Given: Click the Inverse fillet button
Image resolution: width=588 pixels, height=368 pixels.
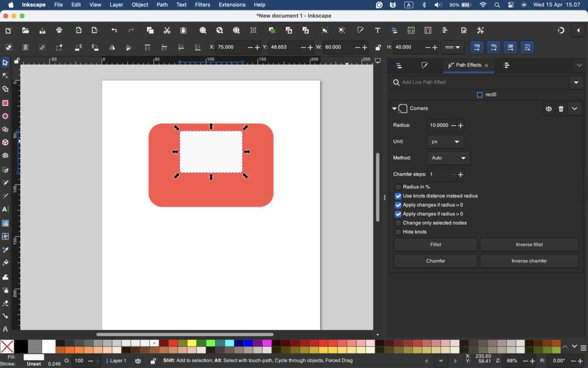Looking at the screenshot, I should point(529,245).
